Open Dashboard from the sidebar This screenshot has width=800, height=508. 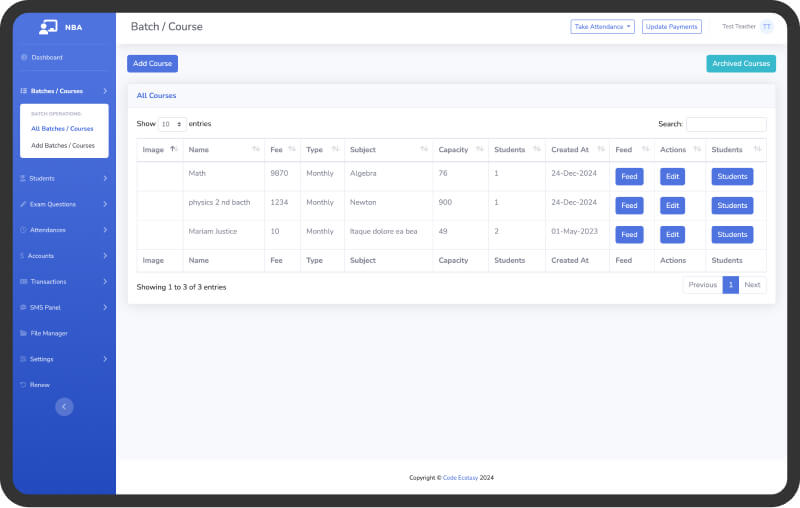point(46,57)
